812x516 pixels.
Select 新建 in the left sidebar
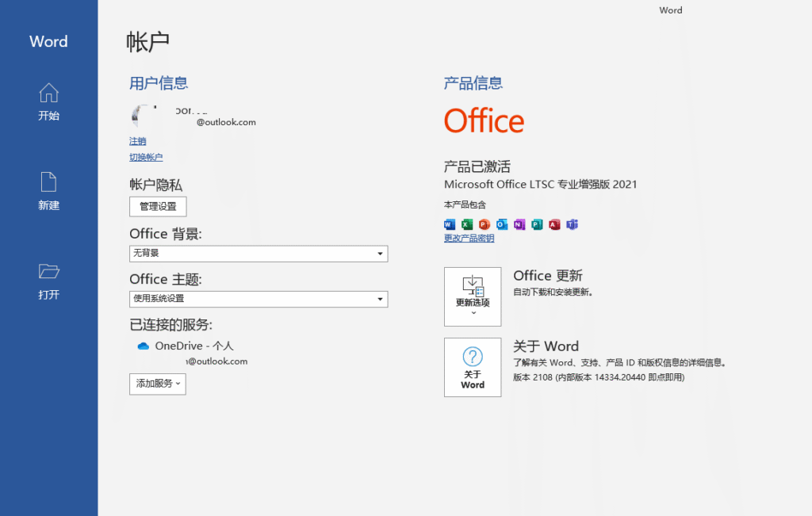pyautogui.click(x=48, y=192)
